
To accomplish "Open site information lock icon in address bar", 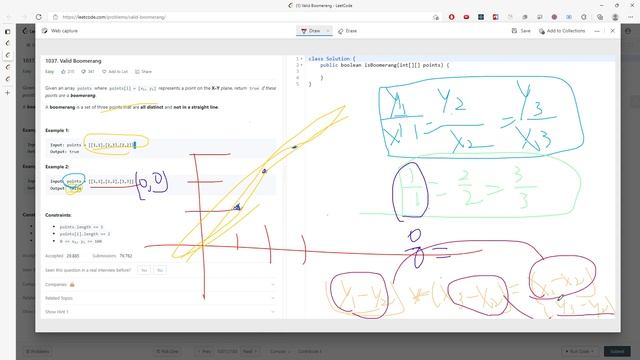I will pyautogui.click(x=56, y=17).
